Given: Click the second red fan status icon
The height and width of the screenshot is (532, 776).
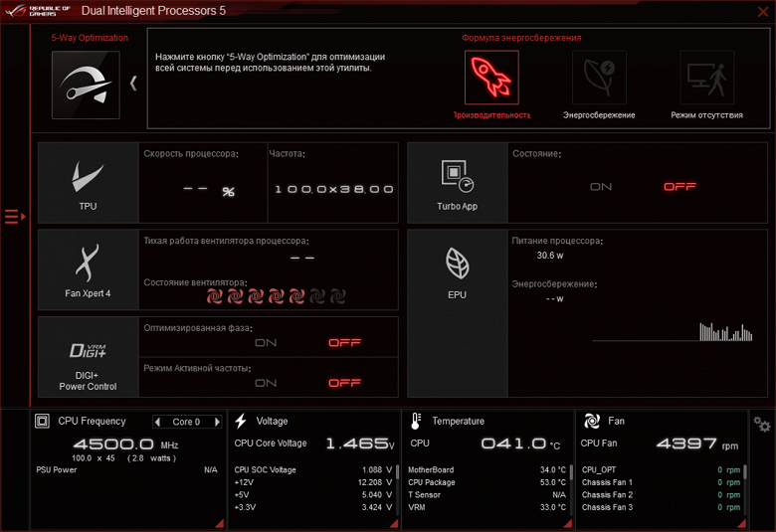Looking at the screenshot, I should pos(235,296).
